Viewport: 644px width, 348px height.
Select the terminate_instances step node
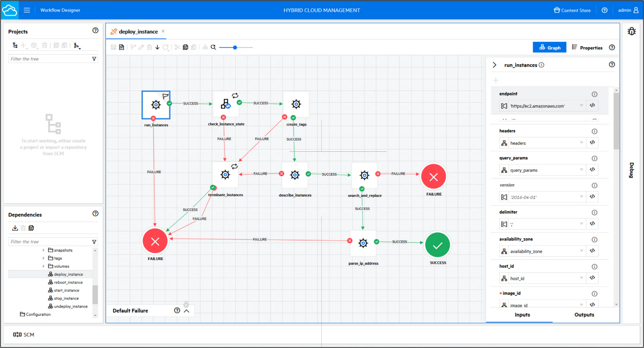pyautogui.click(x=225, y=175)
